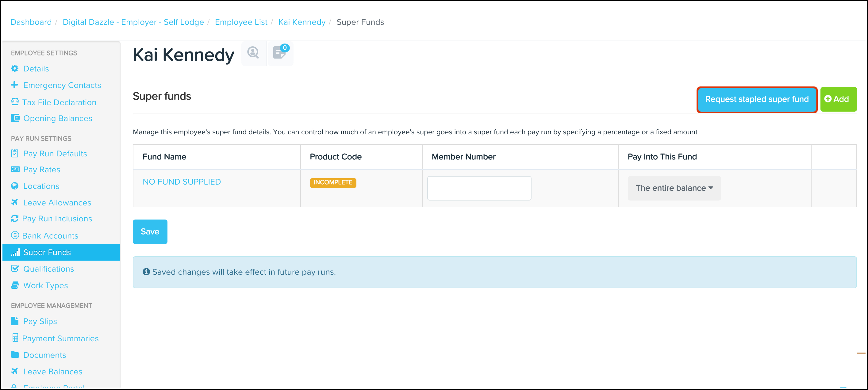Screen dimensions: 868x390
Task: Click the refresh icon for Pay Run Inclusions
Action: coord(15,219)
